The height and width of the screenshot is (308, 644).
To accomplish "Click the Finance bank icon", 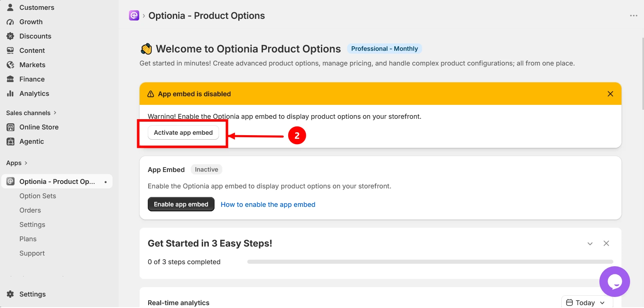I will 10,79.
